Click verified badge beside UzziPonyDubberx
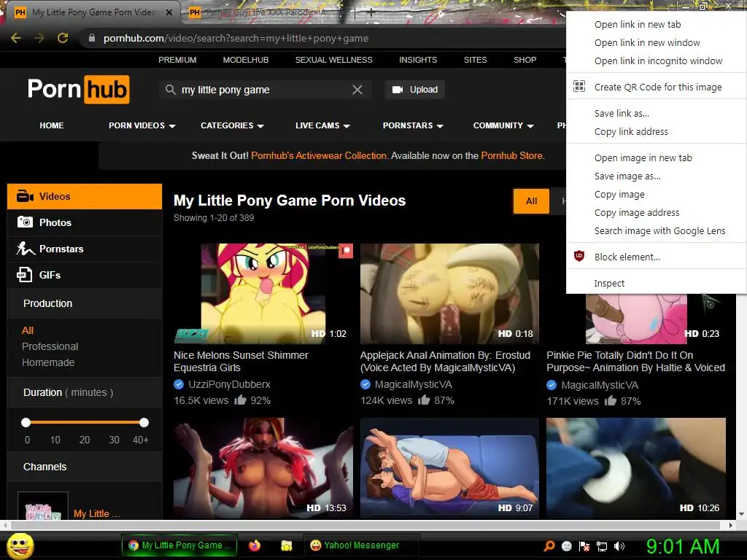Viewport: 747px width, 560px height. coord(179,384)
